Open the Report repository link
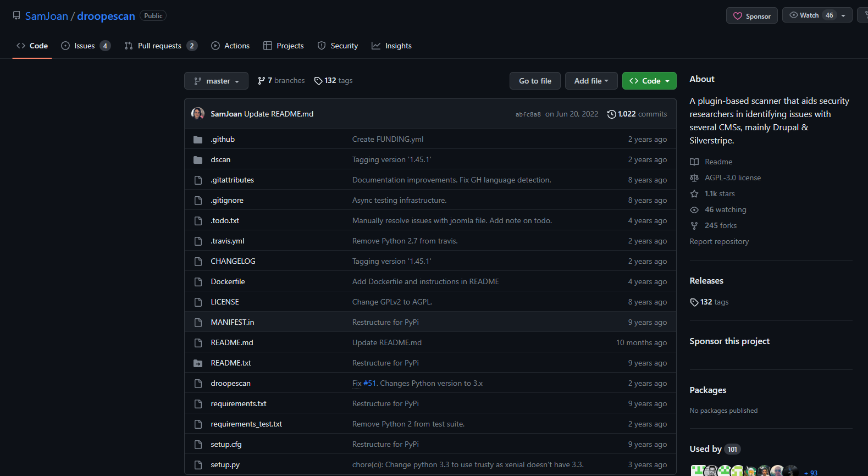The width and height of the screenshot is (868, 476). [719, 242]
